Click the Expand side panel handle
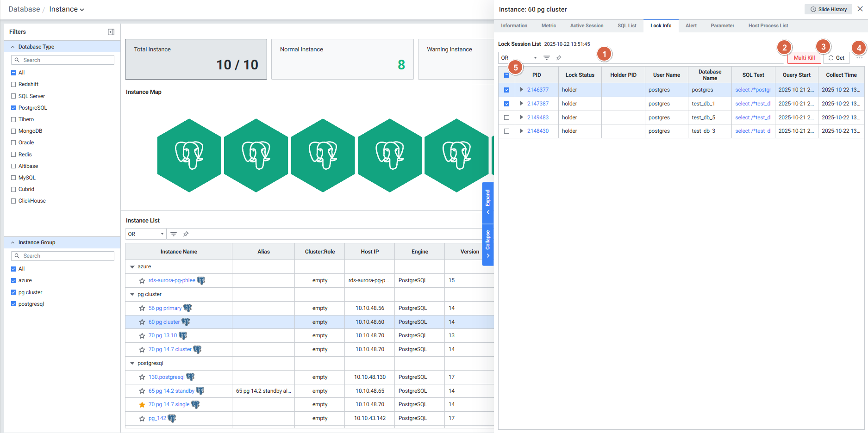Screen dimensions: 868x433 [x=487, y=202]
